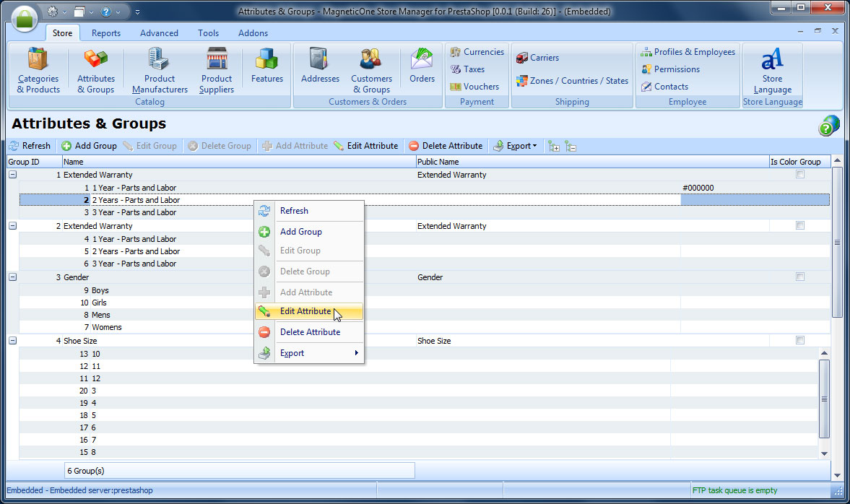Select the Store ribbon tab
The height and width of the screenshot is (504, 850).
click(x=62, y=33)
